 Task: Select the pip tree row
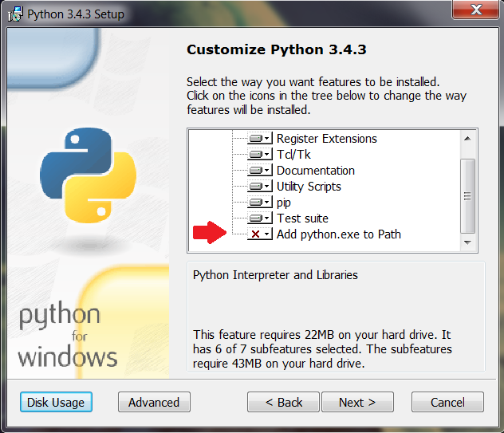[284, 203]
